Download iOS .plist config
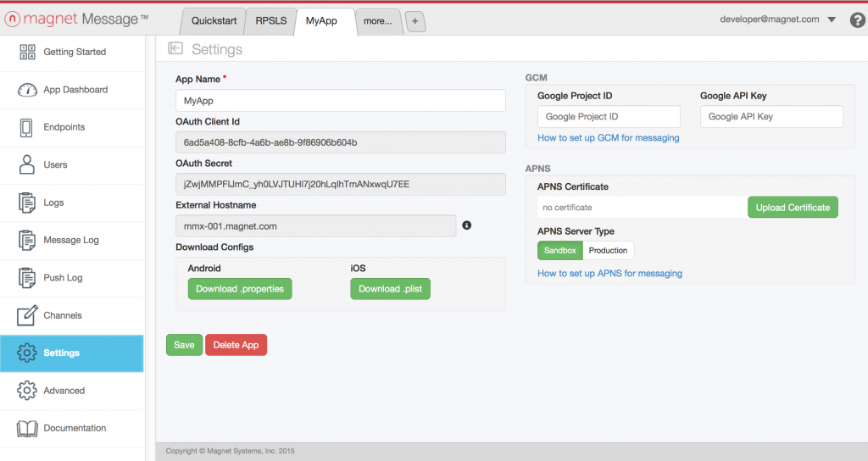This screenshot has height=461, width=868. click(x=390, y=289)
